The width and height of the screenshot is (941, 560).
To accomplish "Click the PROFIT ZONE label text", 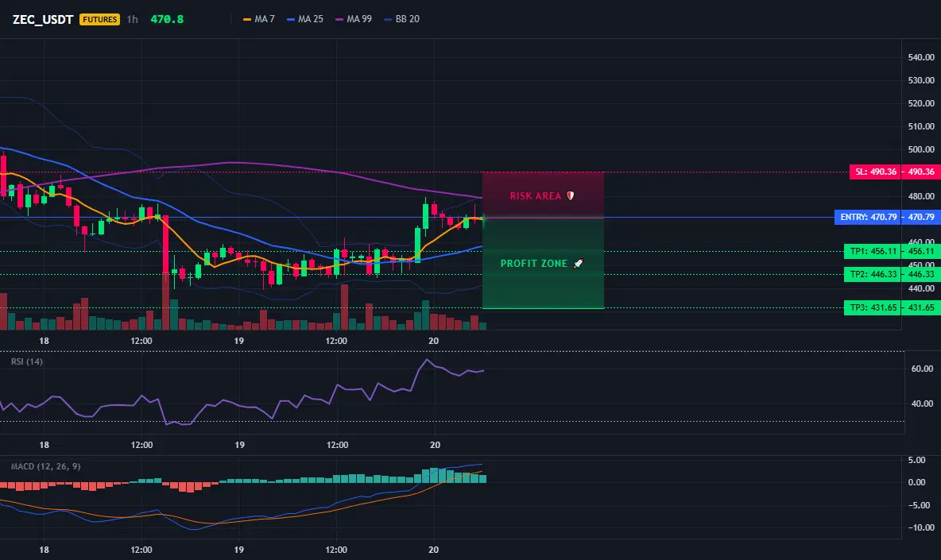I will coord(533,264).
